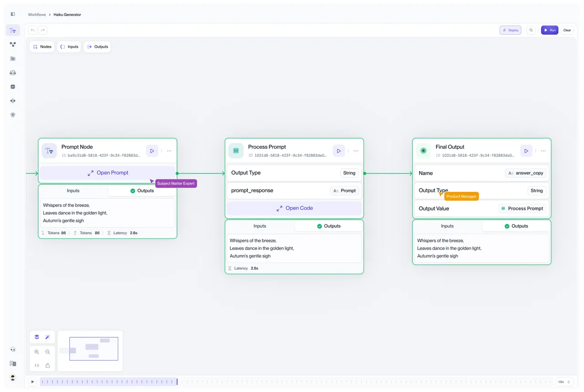Run the Final Output node play button
The width and height of the screenshot is (584, 392).
pos(526,151)
